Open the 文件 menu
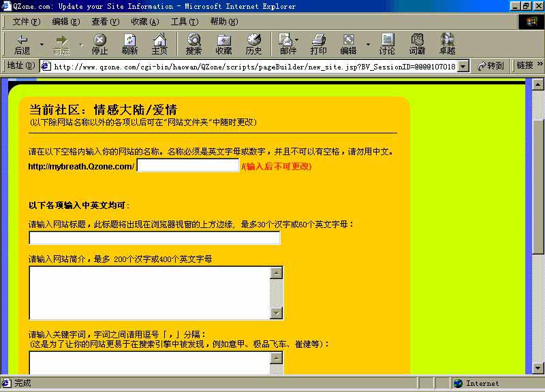545x392 pixels. (x=19, y=21)
